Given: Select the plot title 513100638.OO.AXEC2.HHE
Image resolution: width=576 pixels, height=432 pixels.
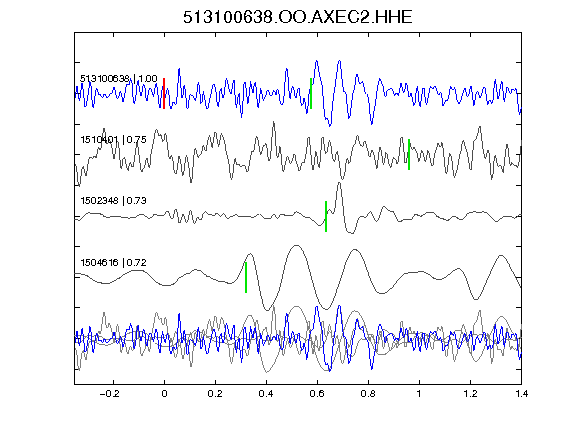Looking at the screenshot, I should 298,17.
